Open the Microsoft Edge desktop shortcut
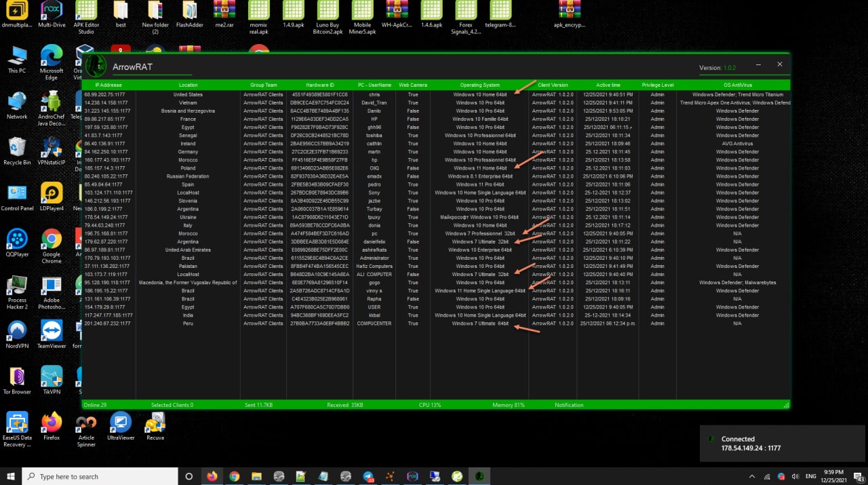This screenshot has width=868, height=485. point(52,63)
